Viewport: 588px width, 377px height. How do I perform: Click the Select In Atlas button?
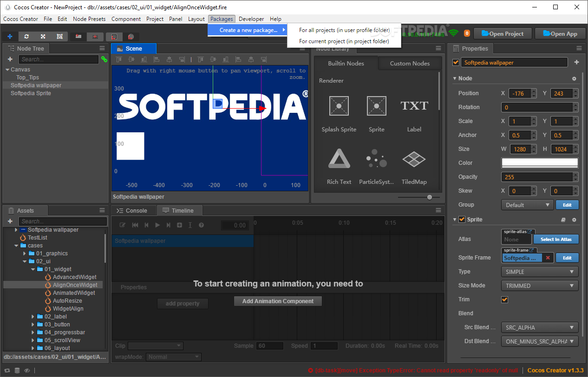point(556,239)
